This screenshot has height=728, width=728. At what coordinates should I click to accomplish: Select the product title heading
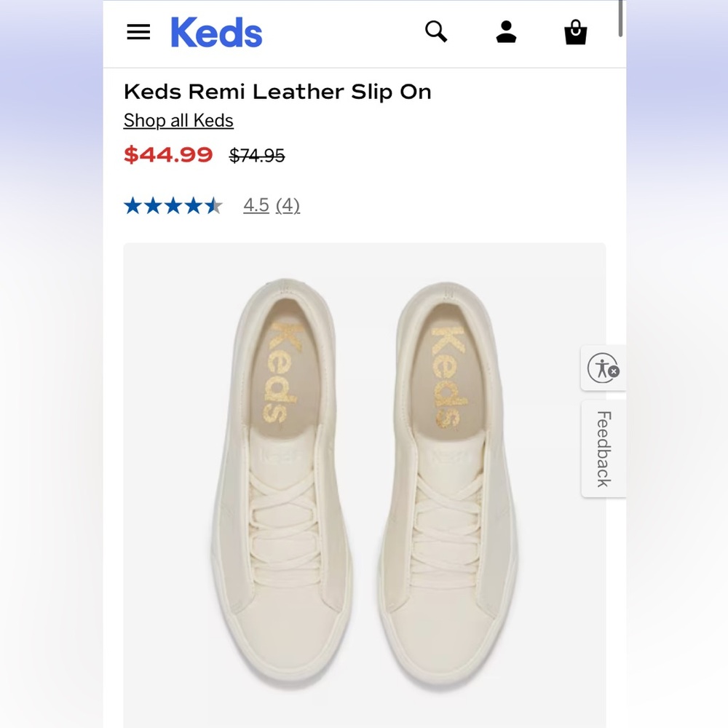point(277,92)
